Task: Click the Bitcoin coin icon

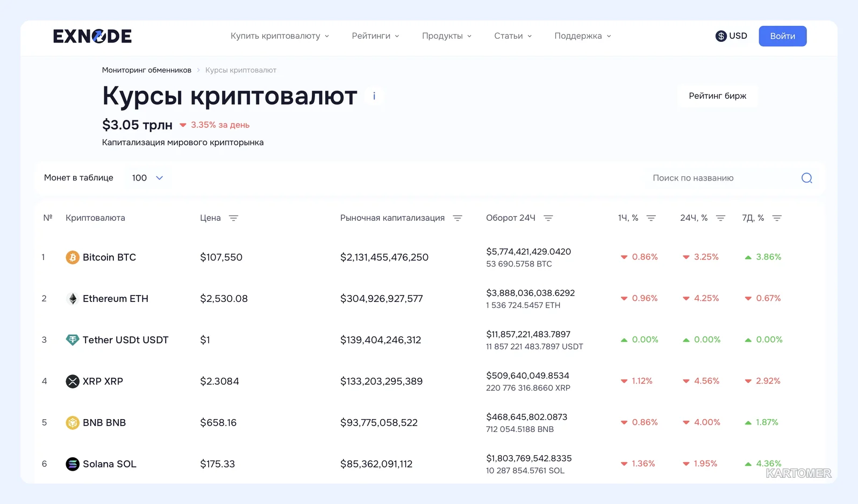Action: click(x=73, y=257)
